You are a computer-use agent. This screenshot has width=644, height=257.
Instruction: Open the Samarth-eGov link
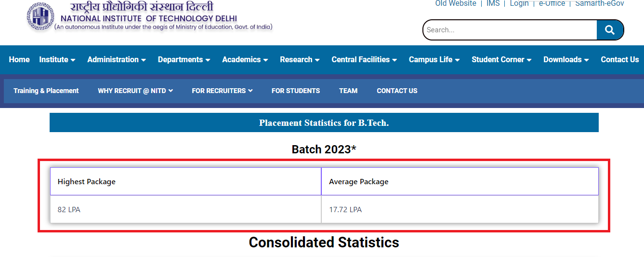point(600,3)
